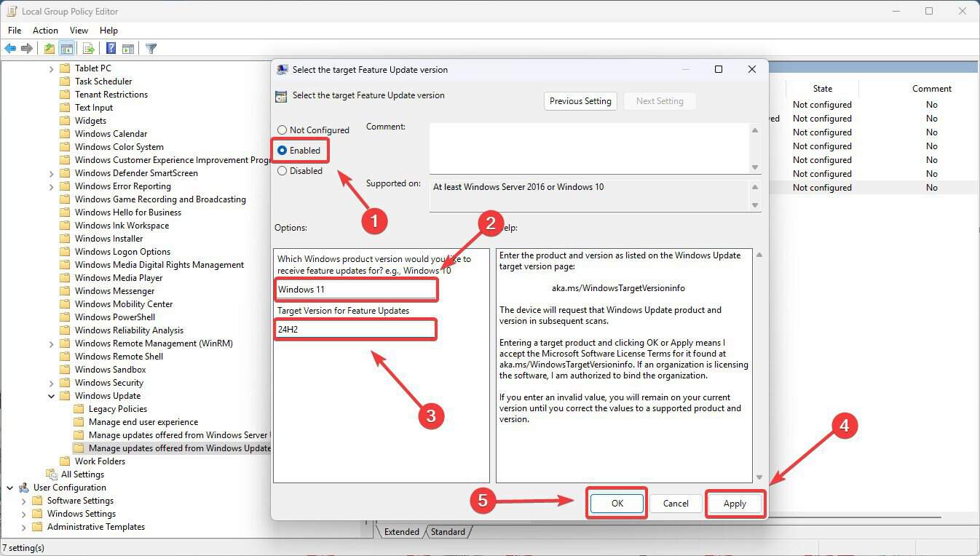The width and height of the screenshot is (980, 556).
Task: Collapse the Windows Update tree node
Action: pos(51,396)
